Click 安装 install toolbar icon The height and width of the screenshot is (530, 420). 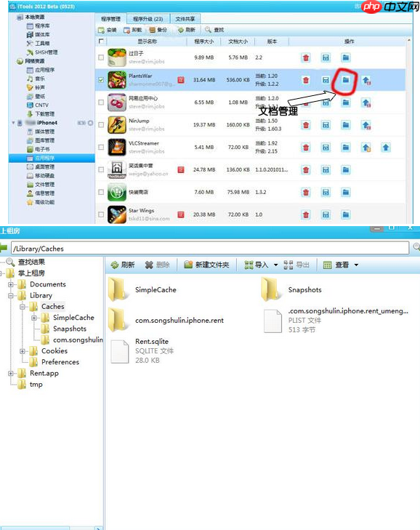click(x=101, y=30)
